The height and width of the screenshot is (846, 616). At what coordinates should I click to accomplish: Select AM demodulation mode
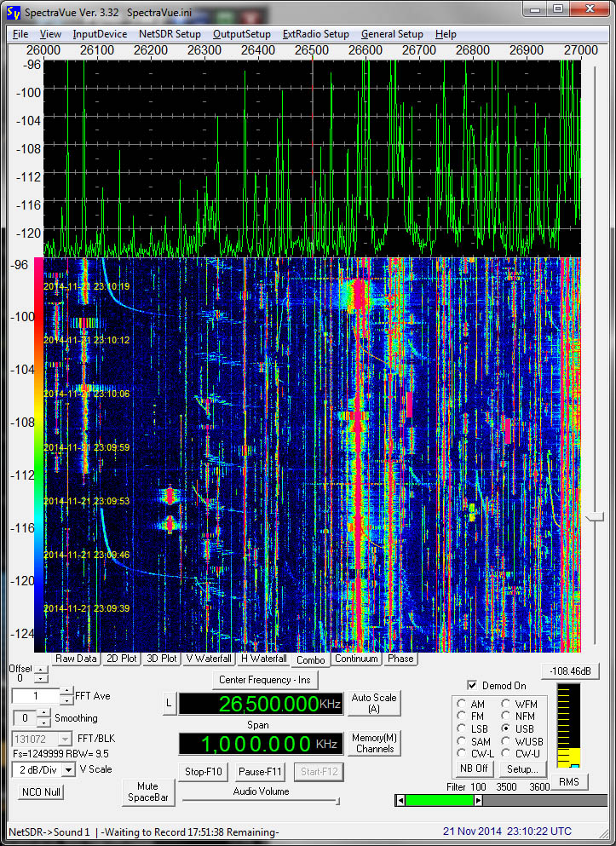tap(461, 704)
